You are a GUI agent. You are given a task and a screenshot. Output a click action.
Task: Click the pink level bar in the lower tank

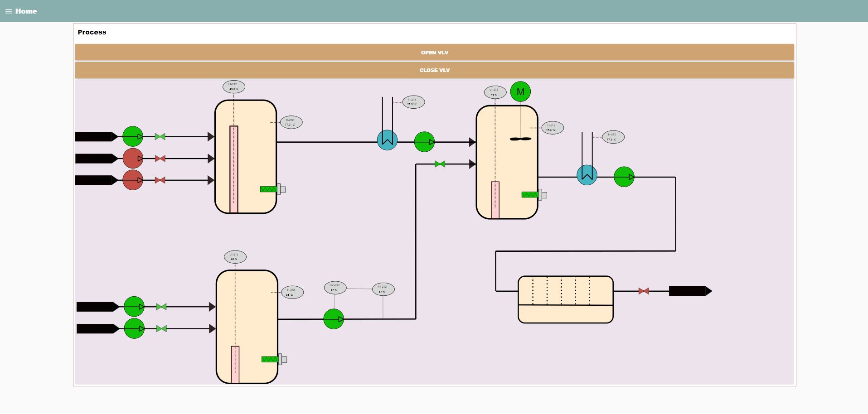click(x=235, y=365)
